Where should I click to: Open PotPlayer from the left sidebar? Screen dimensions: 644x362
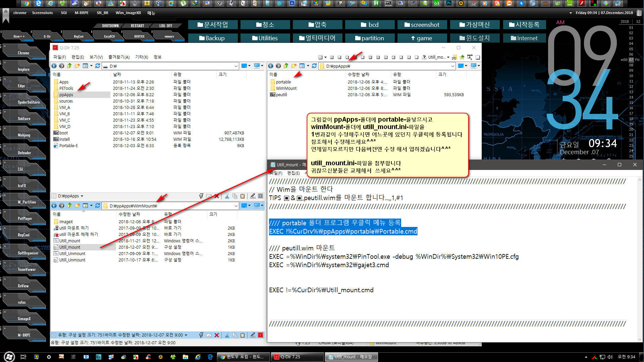pyautogui.click(x=24, y=219)
